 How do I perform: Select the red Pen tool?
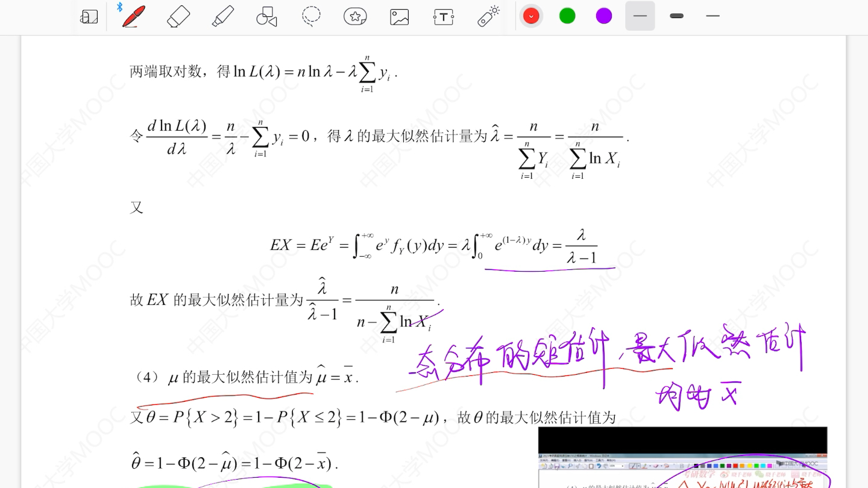[133, 16]
